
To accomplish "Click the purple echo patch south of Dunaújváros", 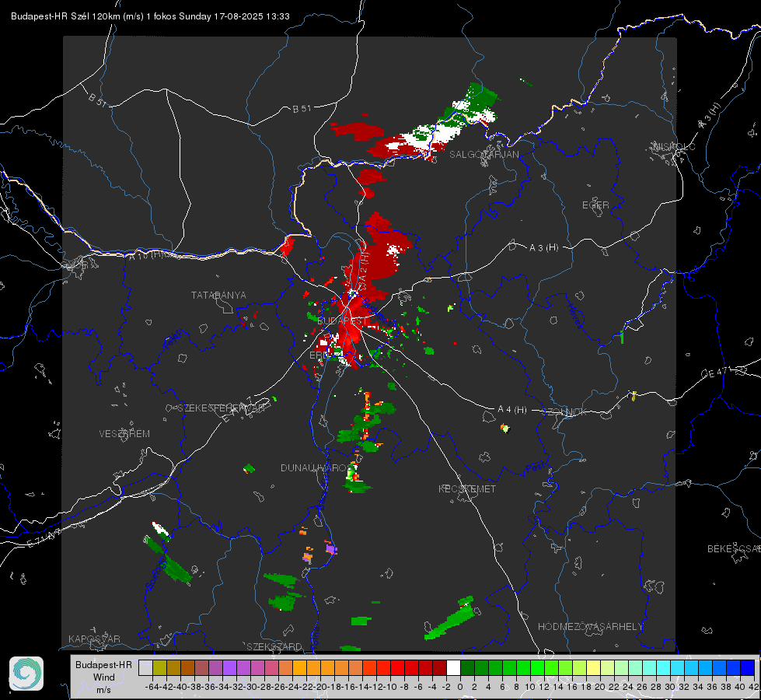I will (331, 549).
